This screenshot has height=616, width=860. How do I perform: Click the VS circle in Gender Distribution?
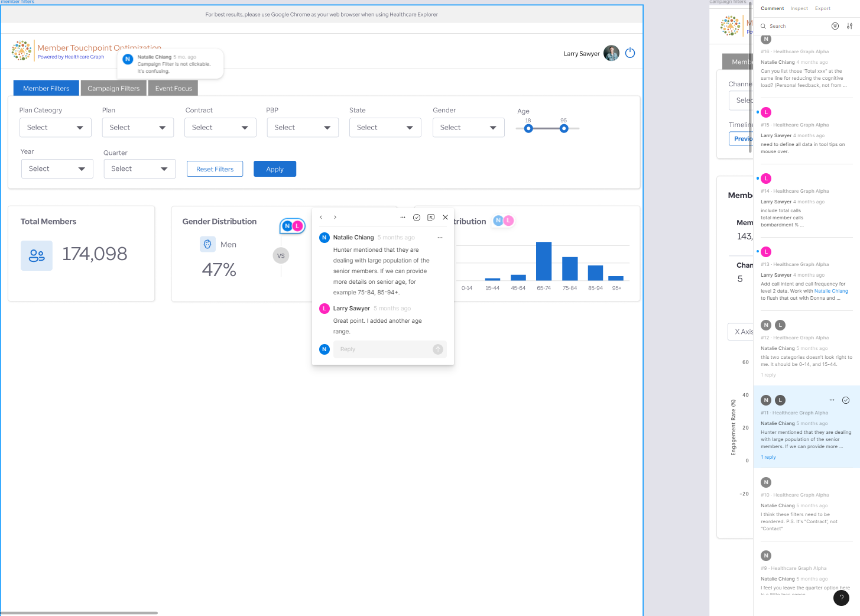point(281,256)
